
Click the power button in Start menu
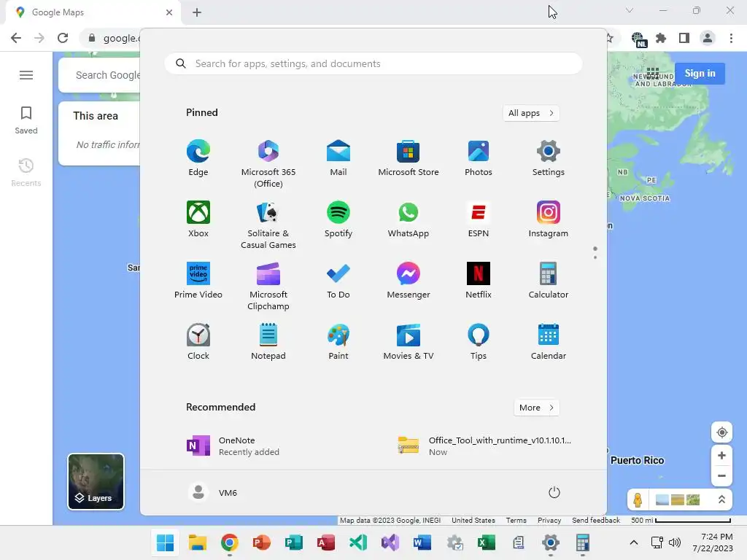pos(554,492)
